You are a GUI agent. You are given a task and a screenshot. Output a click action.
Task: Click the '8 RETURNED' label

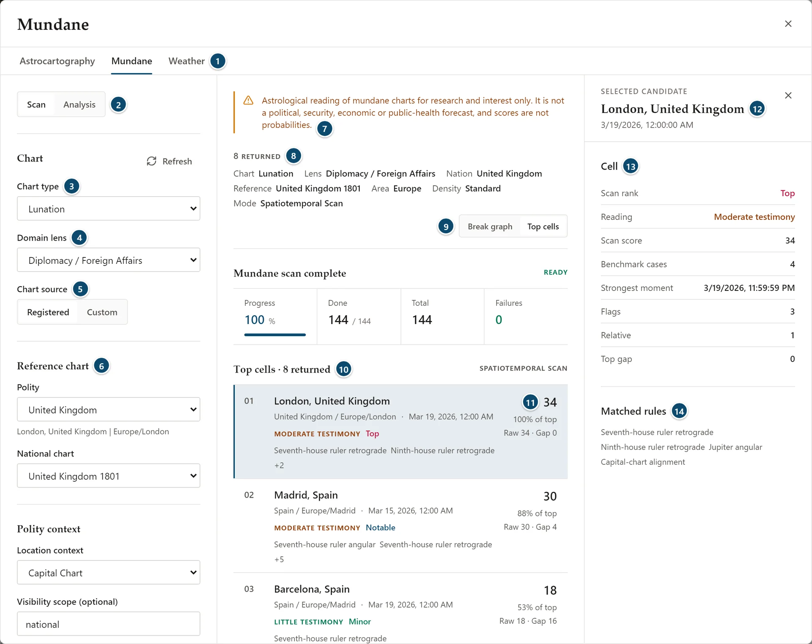point(257,156)
